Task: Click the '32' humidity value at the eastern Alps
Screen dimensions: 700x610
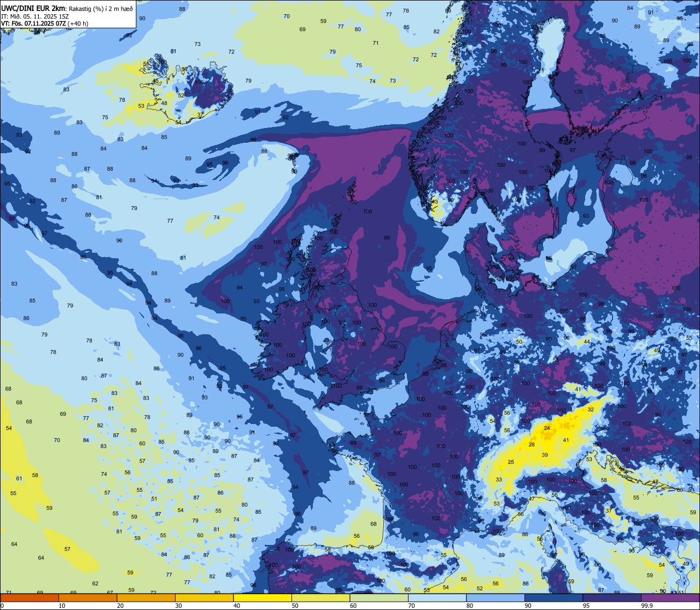Action: 591,409
